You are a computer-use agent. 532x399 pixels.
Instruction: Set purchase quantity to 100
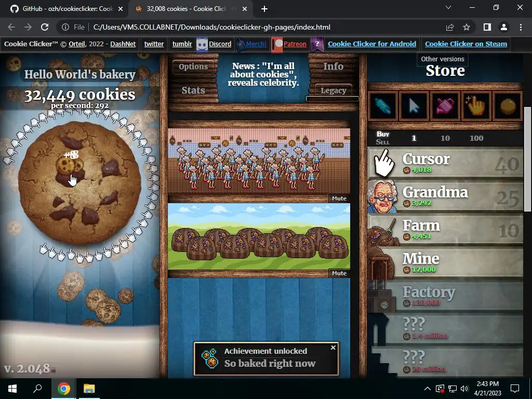[476, 138]
